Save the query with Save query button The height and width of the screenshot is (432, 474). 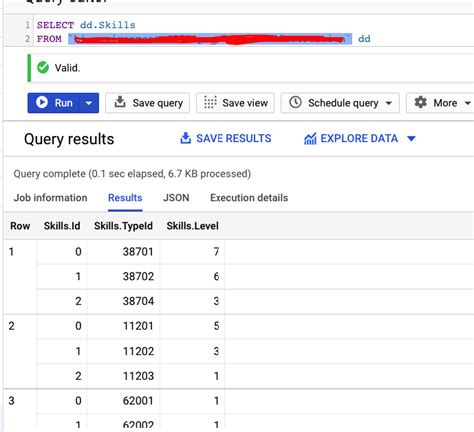[x=148, y=103]
